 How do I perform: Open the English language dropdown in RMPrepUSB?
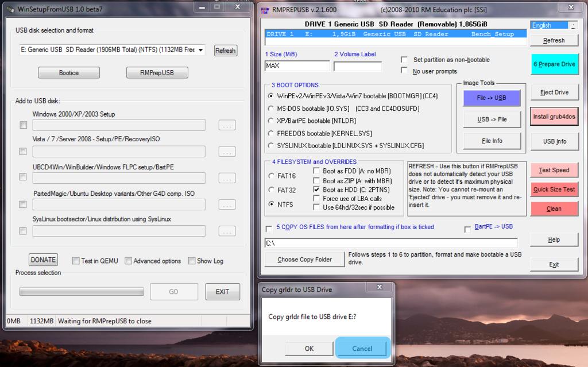coord(572,25)
